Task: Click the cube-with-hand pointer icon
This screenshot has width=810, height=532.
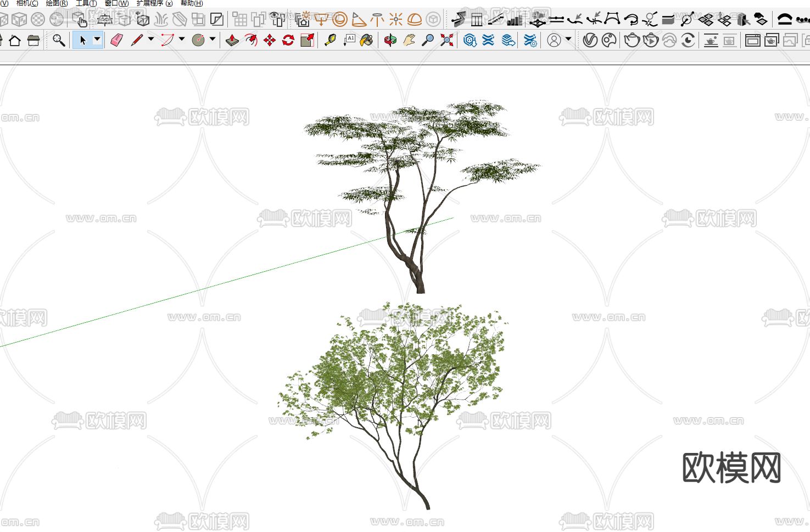Action: (x=80, y=20)
